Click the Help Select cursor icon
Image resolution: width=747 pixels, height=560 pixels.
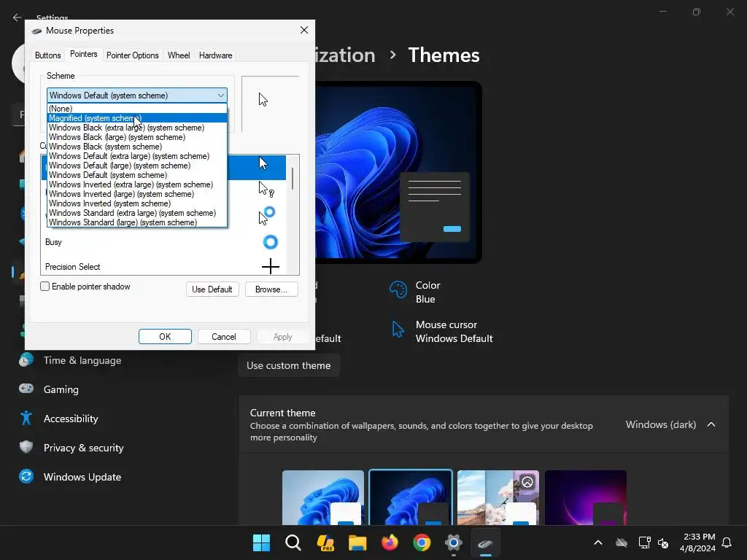266,189
